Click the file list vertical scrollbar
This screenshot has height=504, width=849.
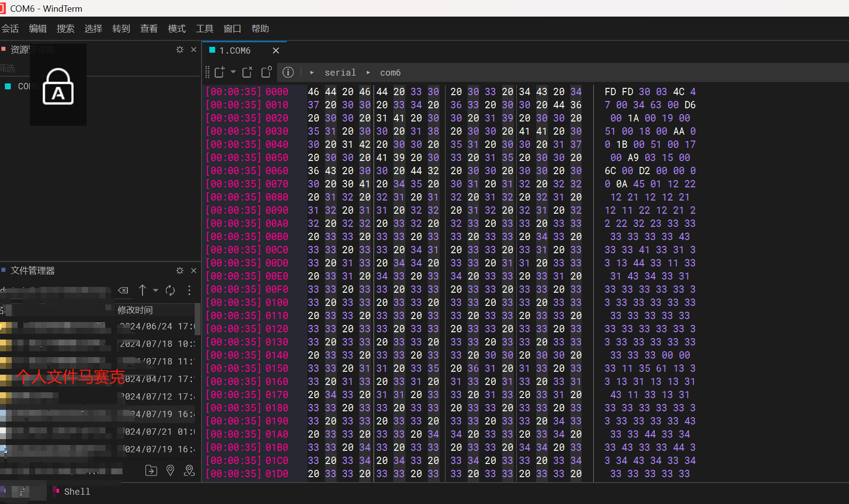coord(197,319)
